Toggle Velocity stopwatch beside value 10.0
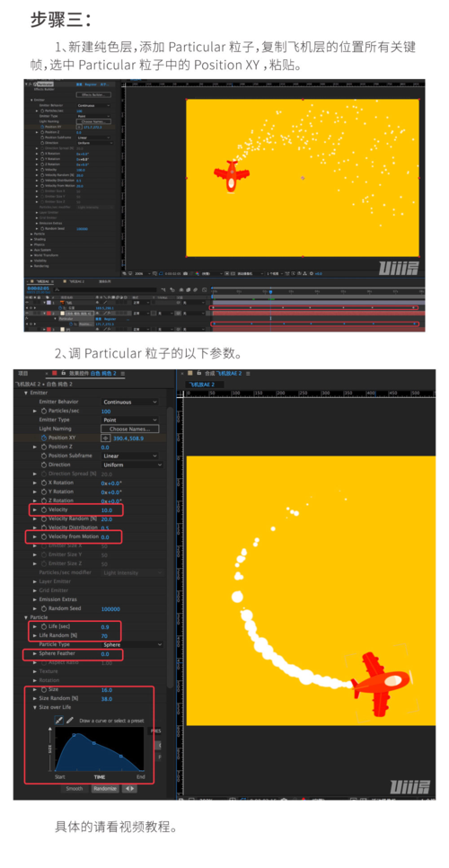449x868 pixels. tap(44, 509)
